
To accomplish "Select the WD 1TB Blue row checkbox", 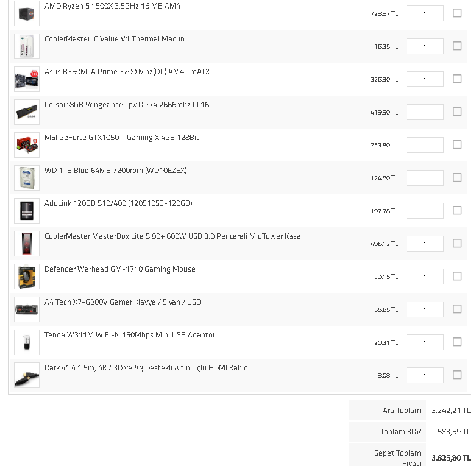I will tap(457, 177).
